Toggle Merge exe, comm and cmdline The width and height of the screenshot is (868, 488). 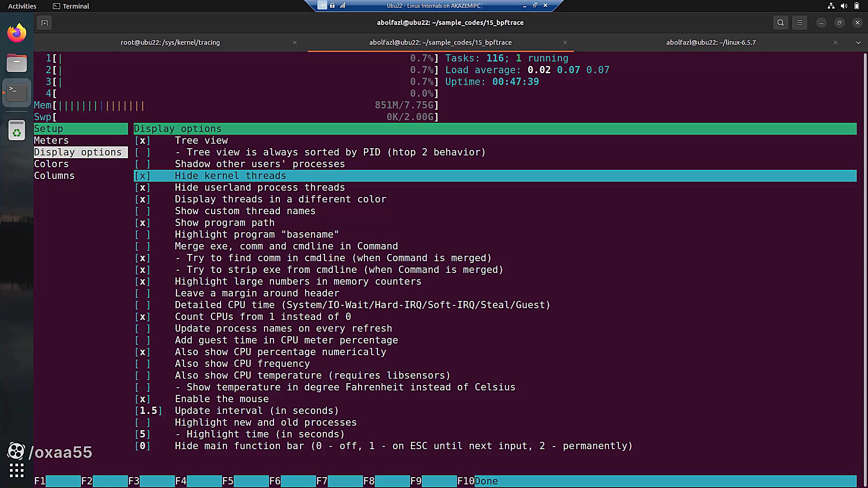point(142,246)
